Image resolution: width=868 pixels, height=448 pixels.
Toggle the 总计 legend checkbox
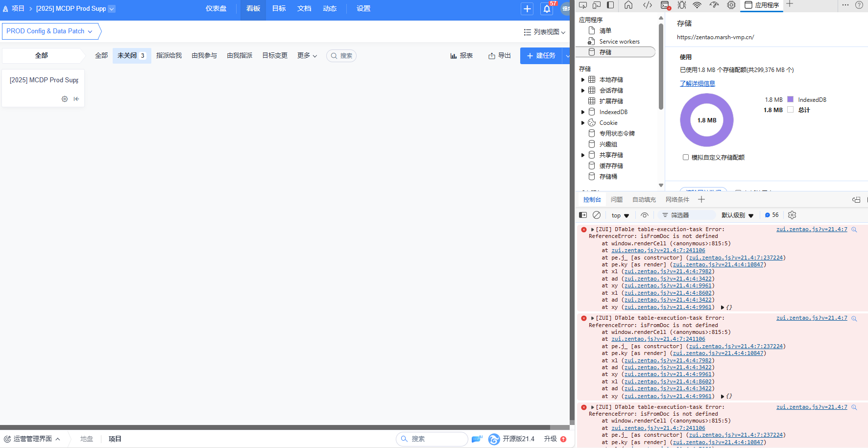(790, 110)
